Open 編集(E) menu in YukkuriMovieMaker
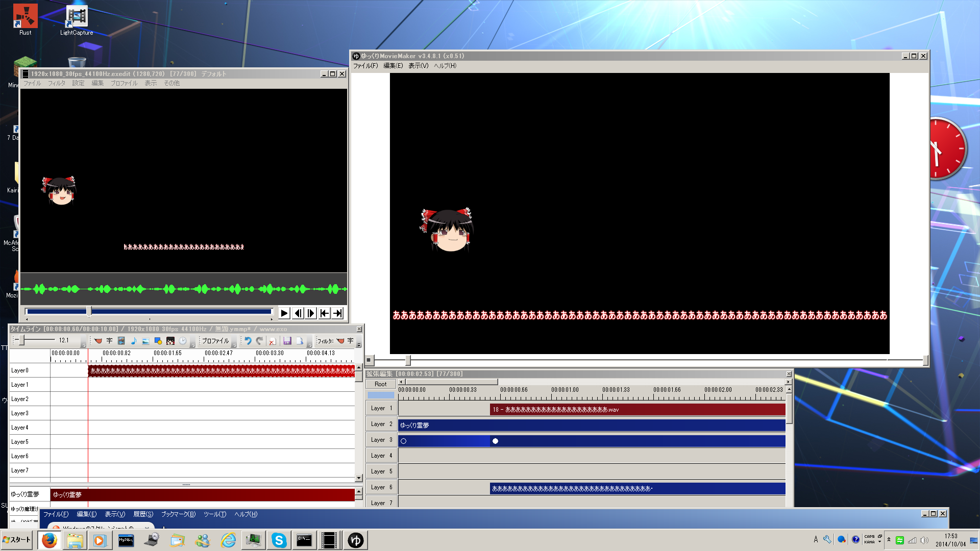The height and width of the screenshot is (551, 980). click(393, 66)
